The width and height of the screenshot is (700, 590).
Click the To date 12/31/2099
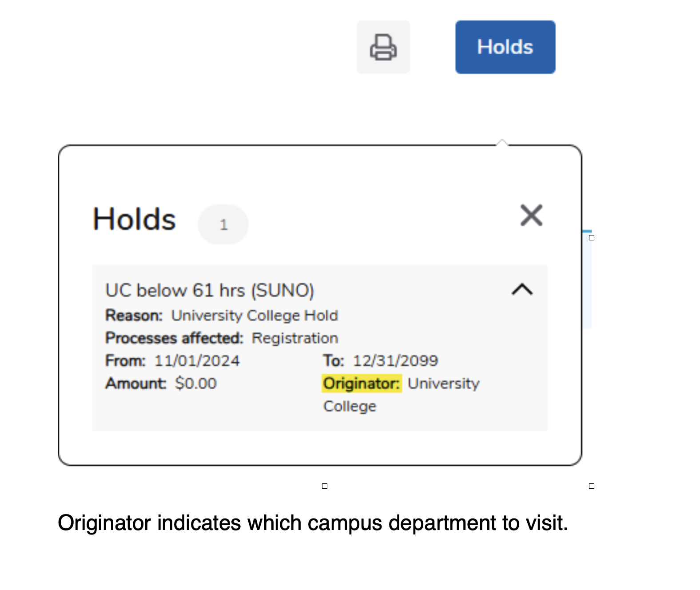(395, 361)
